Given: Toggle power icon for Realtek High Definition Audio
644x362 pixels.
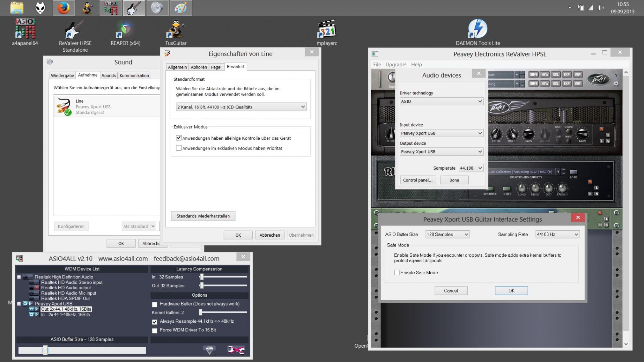Looking at the screenshot, I should (26, 277).
